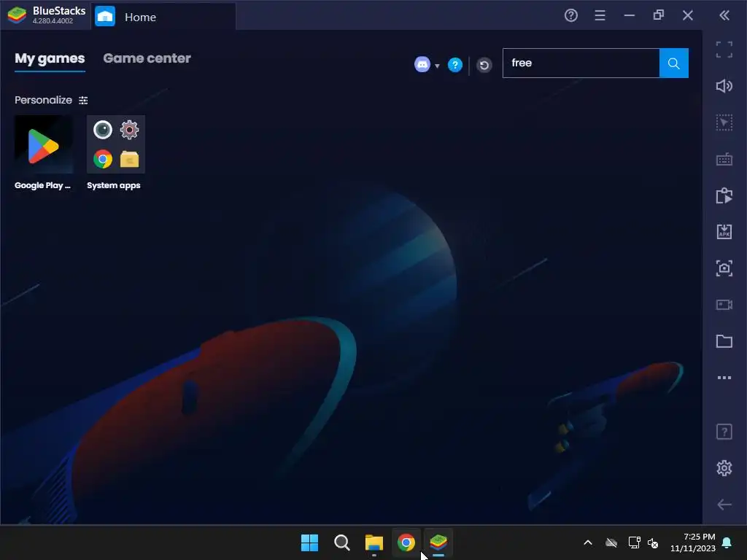747x560 pixels.
Task: Click the cursor lock icon in the sidebar
Action: coord(724,122)
